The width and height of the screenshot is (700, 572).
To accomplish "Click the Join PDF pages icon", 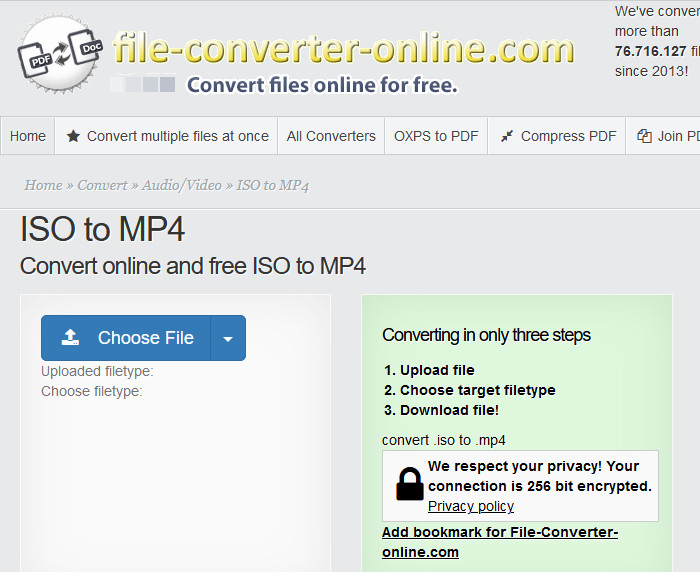I will coord(644,136).
